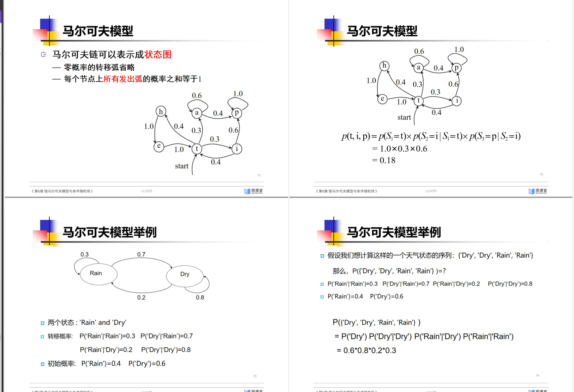Click the '= 0.18' result on slide 12
This screenshot has height=392, width=574.
pos(384,161)
